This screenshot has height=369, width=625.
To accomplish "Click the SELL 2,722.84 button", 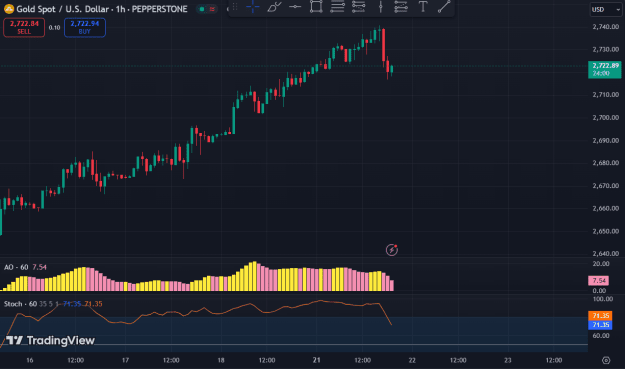I will coord(24,27).
